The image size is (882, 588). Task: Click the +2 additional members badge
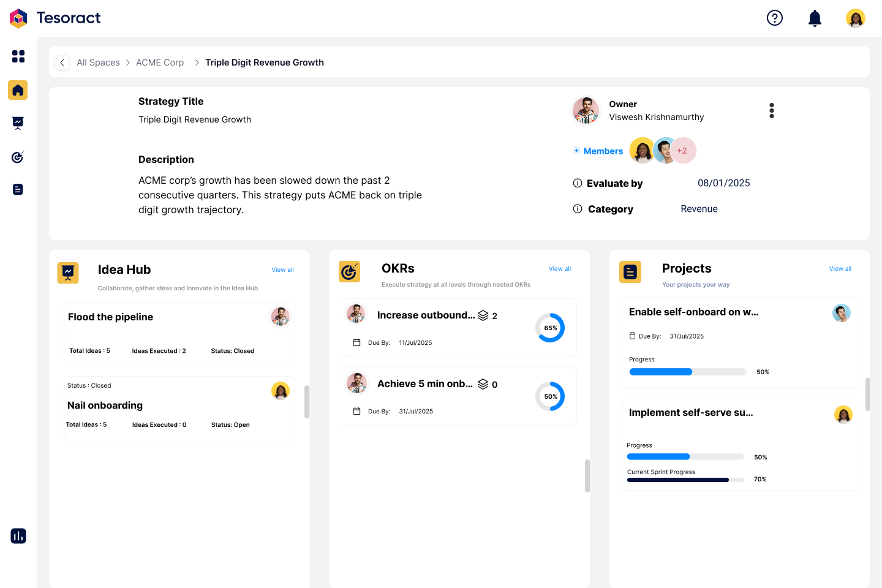[x=682, y=151]
